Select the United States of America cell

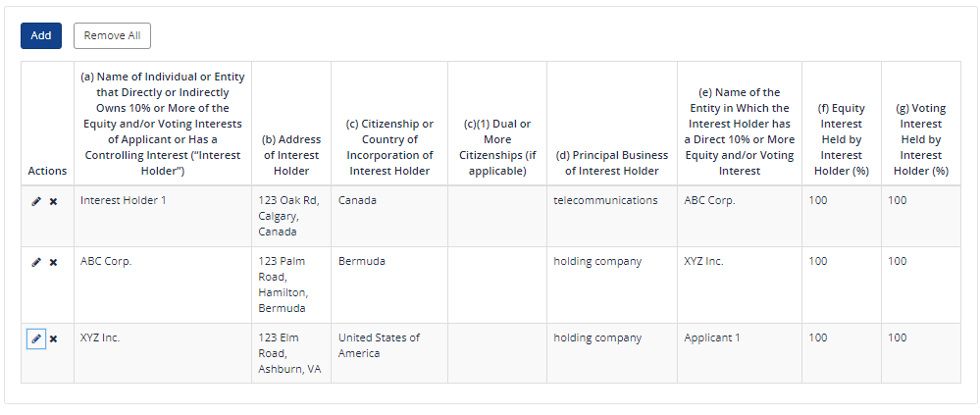[379, 345]
